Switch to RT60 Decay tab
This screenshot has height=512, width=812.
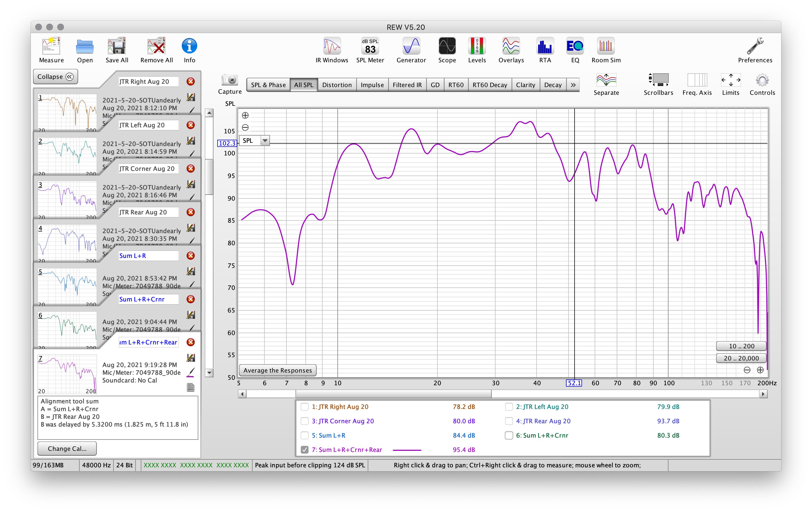(490, 85)
